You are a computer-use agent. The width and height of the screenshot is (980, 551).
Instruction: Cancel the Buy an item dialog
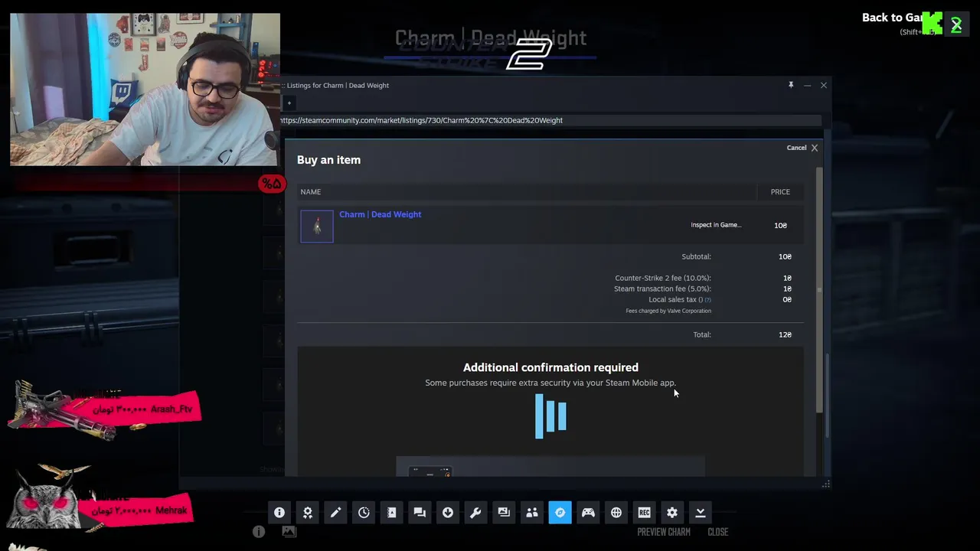[796, 148]
